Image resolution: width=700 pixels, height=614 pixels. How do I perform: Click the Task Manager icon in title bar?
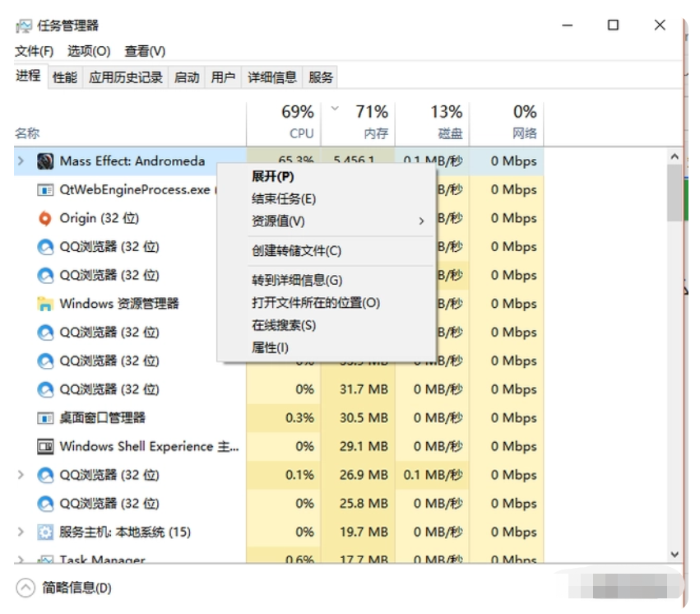(x=24, y=26)
